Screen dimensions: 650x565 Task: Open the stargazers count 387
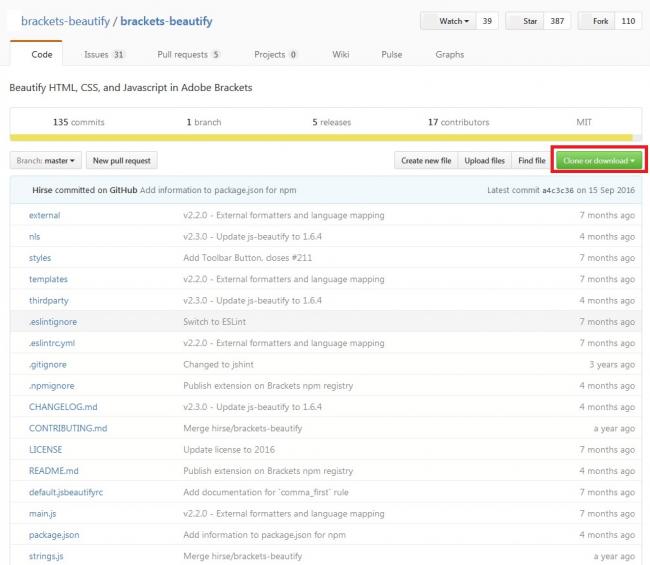(557, 21)
